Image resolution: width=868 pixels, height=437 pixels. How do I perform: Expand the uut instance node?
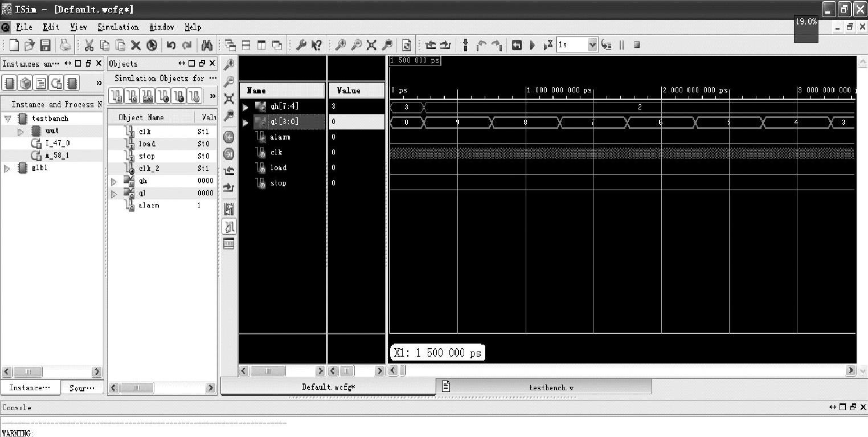tap(21, 131)
